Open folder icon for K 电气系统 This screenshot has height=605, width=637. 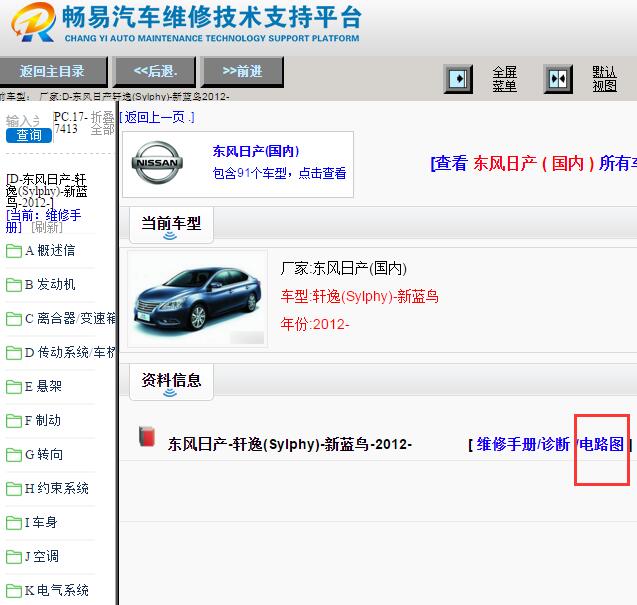pyautogui.click(x=14, y=590)
